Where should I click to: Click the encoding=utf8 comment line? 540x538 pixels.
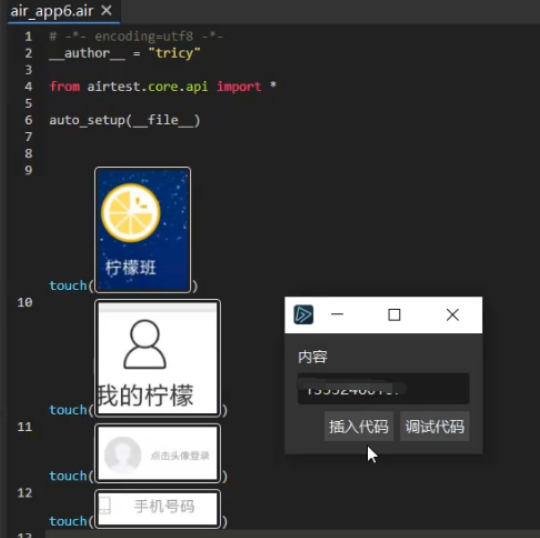(136, 36)
